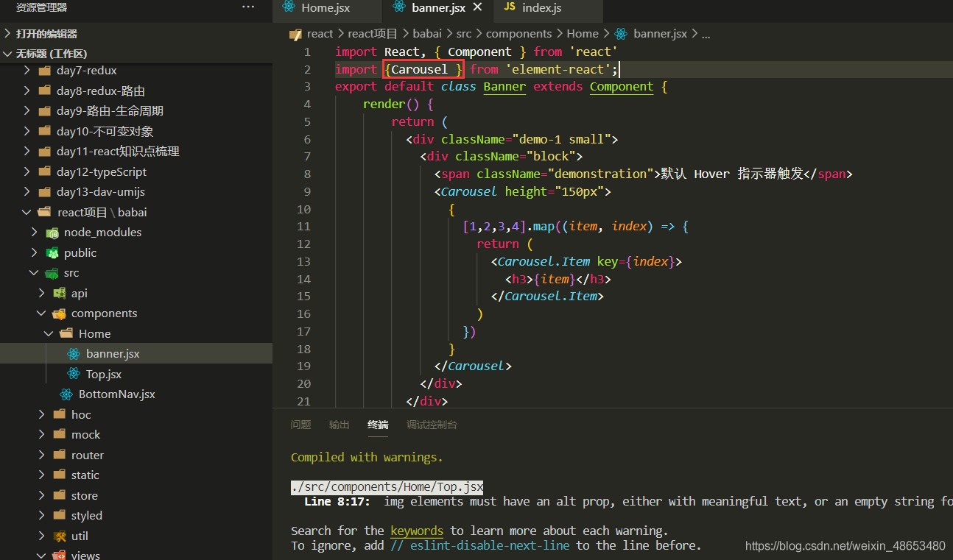This screenshot has width=953, height=560.
Task: Open the 调试控制台 debug console tab
Action: tap(432, 425)
